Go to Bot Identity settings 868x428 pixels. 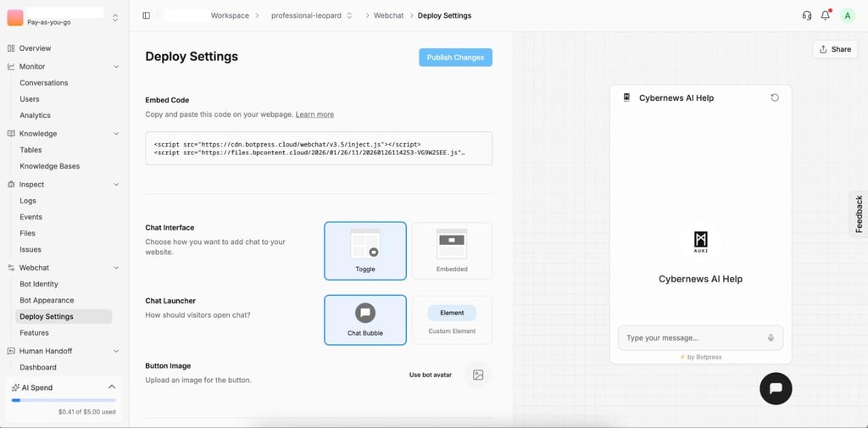point(39,284)
